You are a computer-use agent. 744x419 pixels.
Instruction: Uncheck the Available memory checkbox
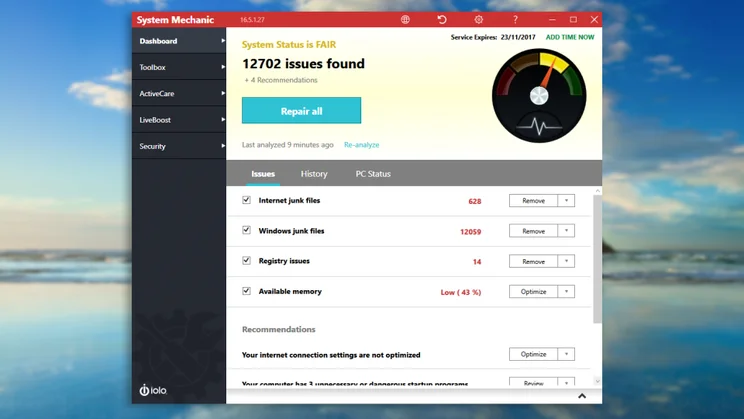[x=246, y=291]
